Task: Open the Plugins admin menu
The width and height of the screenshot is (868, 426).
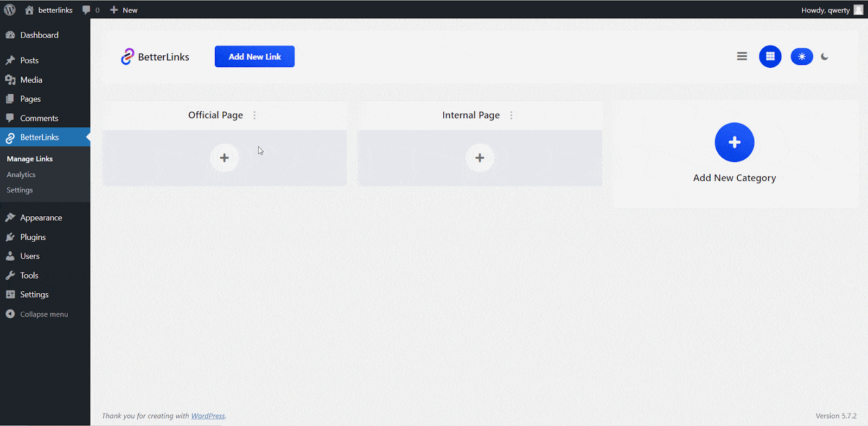Action: click(33, 237)
